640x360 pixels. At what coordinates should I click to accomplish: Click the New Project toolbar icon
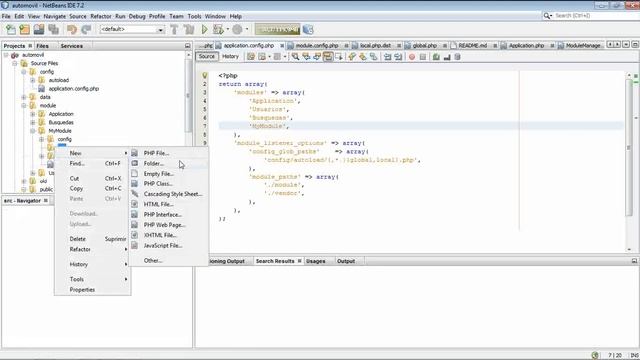click(25, 29)
